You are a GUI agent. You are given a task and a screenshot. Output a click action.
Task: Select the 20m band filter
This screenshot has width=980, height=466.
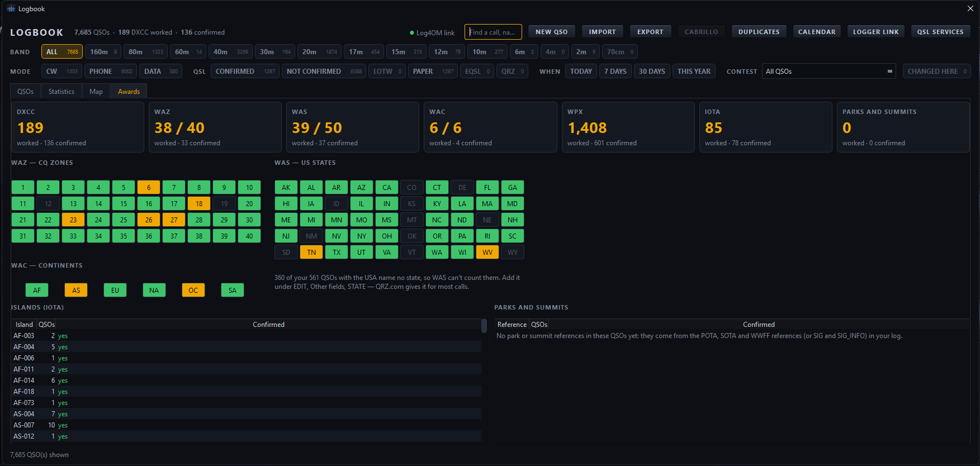[320, 52]
